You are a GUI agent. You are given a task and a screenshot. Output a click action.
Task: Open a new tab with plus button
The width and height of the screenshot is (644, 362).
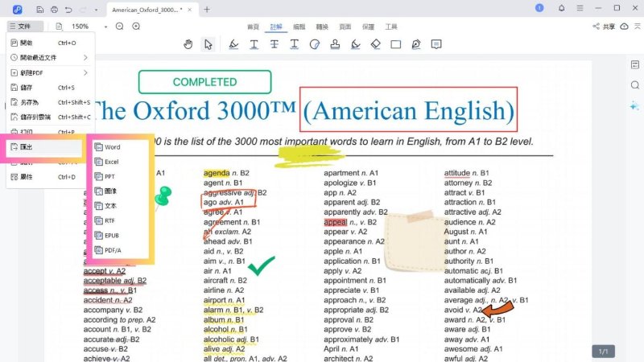[207, 10]
